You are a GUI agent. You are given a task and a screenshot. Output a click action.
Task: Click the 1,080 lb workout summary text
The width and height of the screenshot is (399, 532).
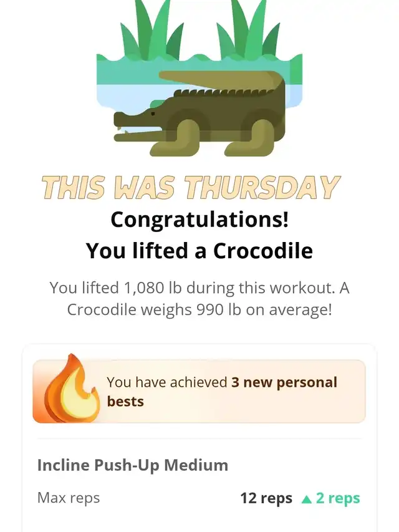tap(199, 288)
